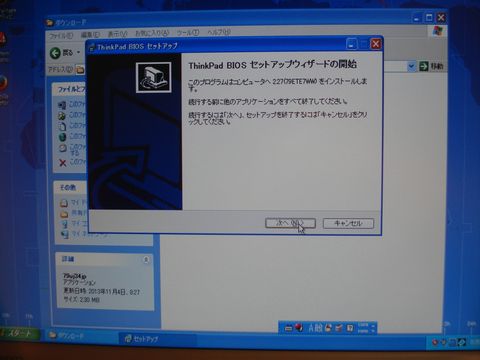The image size is (480, 360).
Task: Switch to セットアップ task in taskbar
Action: 157,339
